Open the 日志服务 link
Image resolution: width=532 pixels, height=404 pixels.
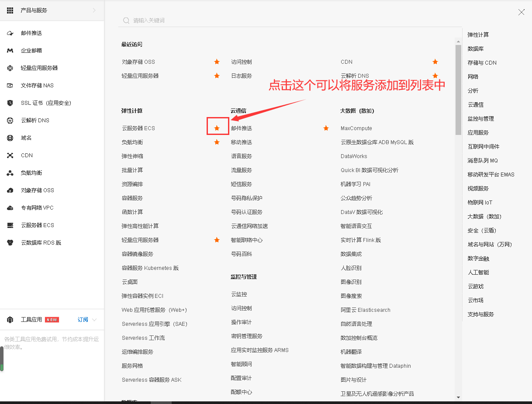242,76
